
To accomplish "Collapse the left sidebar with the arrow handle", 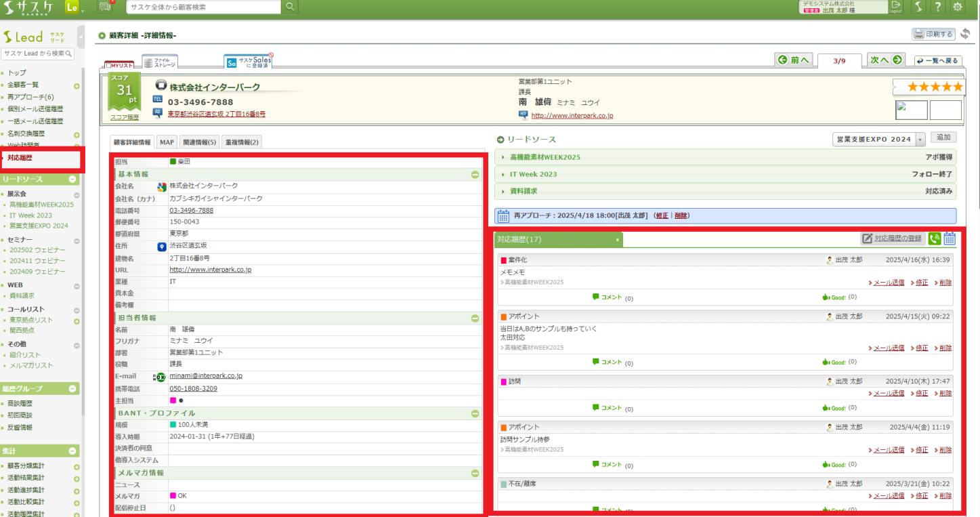I will [81, 37].
